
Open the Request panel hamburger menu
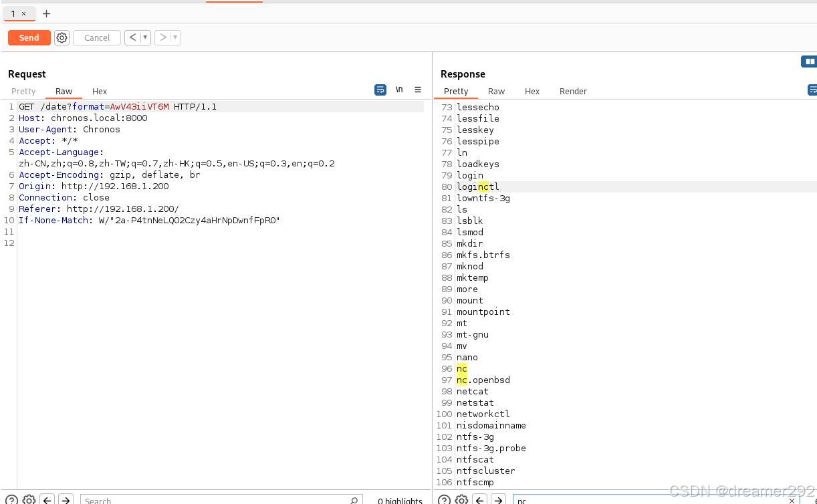pyautogui.click(x=418, y=90)
